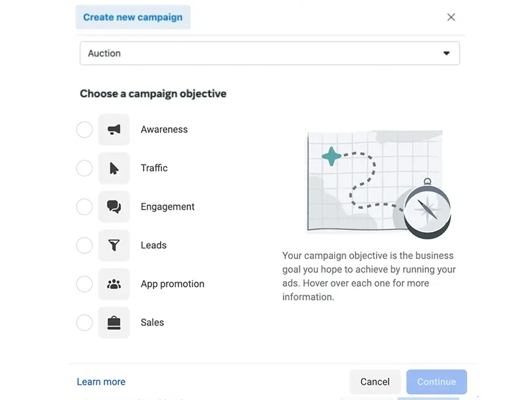Select the Leads objective radio button
The image size is (532, 400).
coord(84,245)
